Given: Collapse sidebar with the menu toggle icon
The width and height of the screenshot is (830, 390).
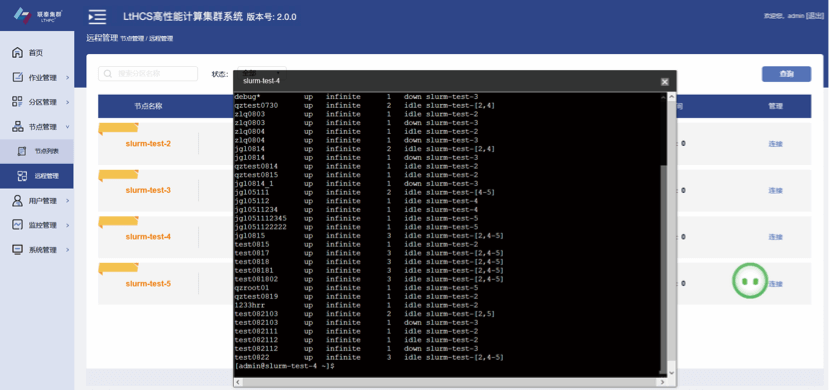Looking at the screenshot, I should (97, 17).
